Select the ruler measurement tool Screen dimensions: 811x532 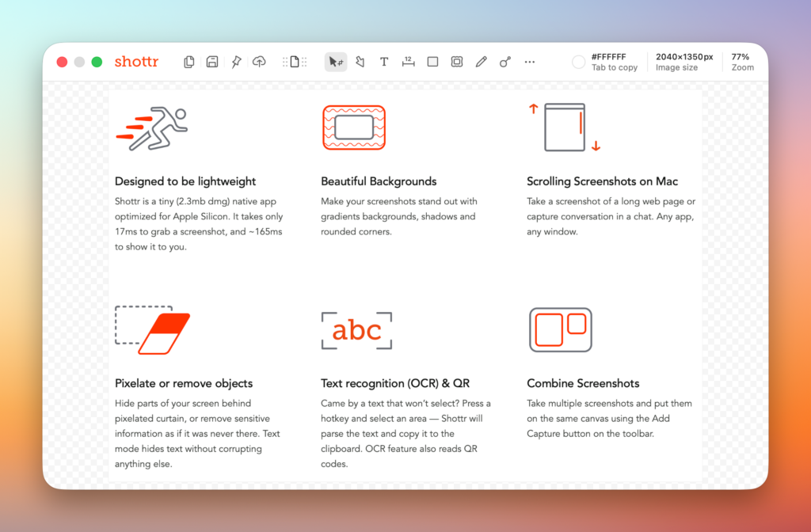(408, 62)
